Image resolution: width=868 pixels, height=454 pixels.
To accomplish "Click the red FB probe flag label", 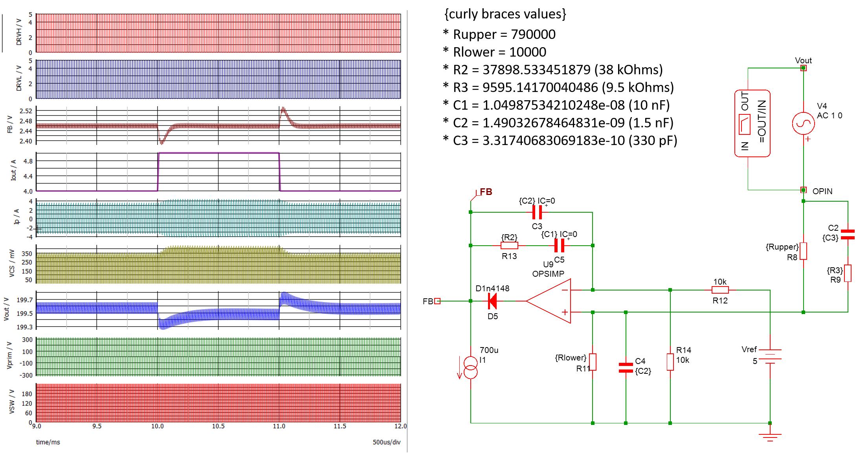I will 486,192.
